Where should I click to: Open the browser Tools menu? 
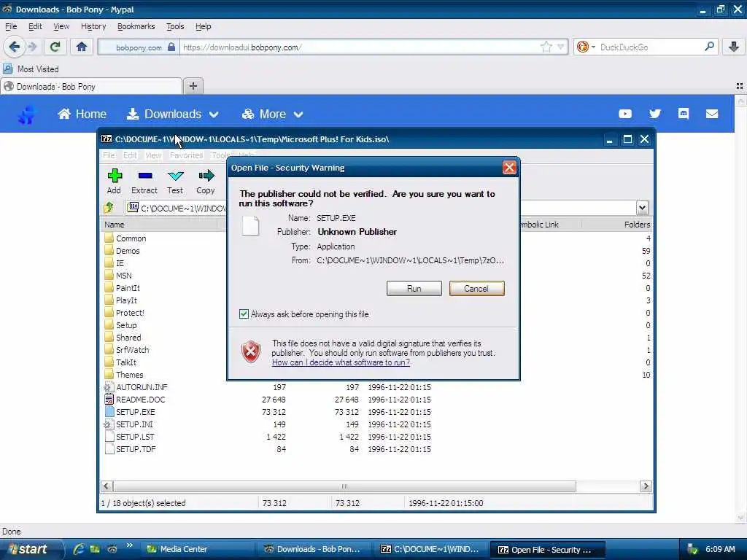pos(175,26)
